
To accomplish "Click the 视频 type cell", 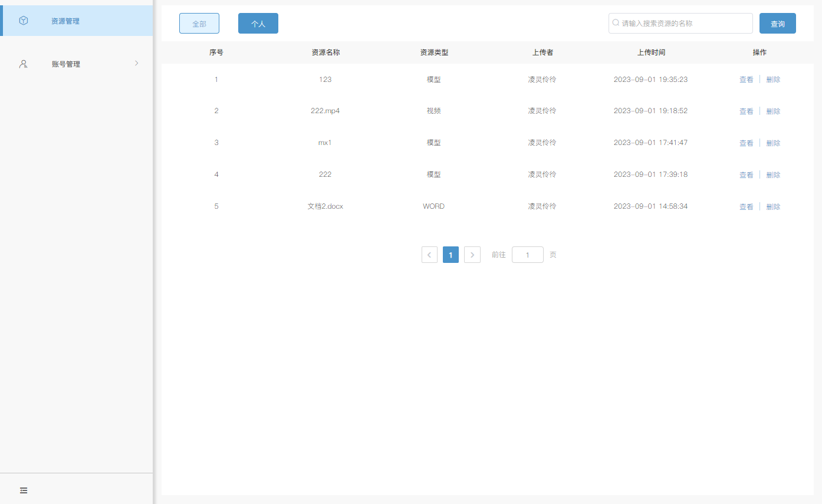I will (434, 111).
